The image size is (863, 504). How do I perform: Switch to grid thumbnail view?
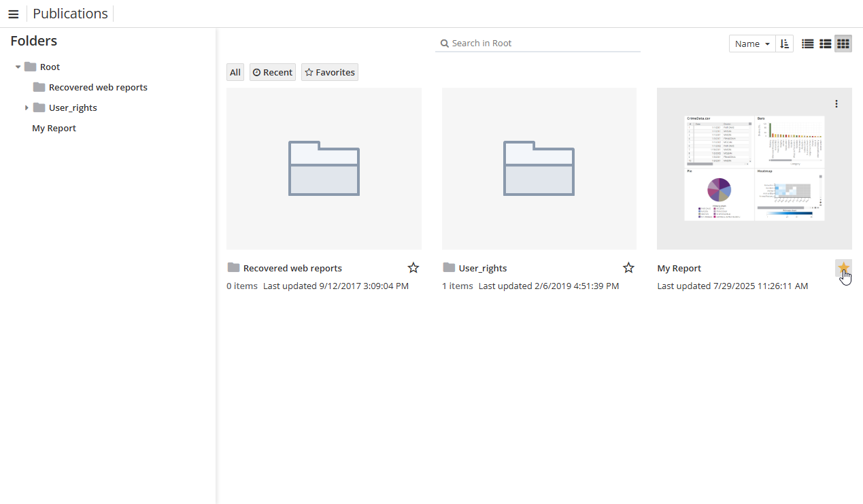pos(843,44)
